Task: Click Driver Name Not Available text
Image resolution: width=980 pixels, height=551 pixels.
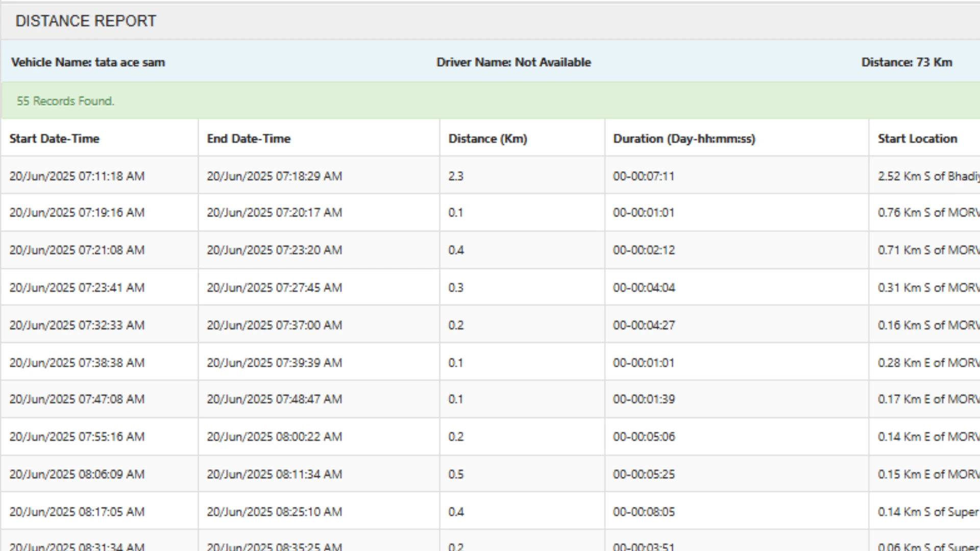Action: (x=513, y=62)
